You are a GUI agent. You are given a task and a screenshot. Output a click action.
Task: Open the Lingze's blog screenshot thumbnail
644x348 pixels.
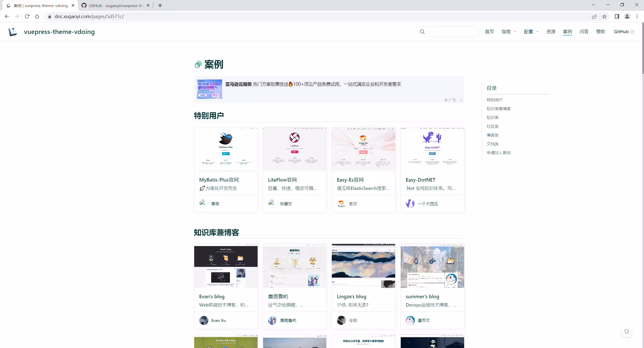coord(364,266)
